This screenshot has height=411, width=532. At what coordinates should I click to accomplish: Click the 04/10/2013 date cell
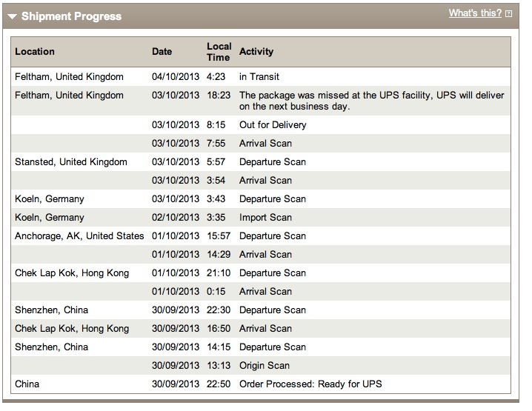[176, 76]
